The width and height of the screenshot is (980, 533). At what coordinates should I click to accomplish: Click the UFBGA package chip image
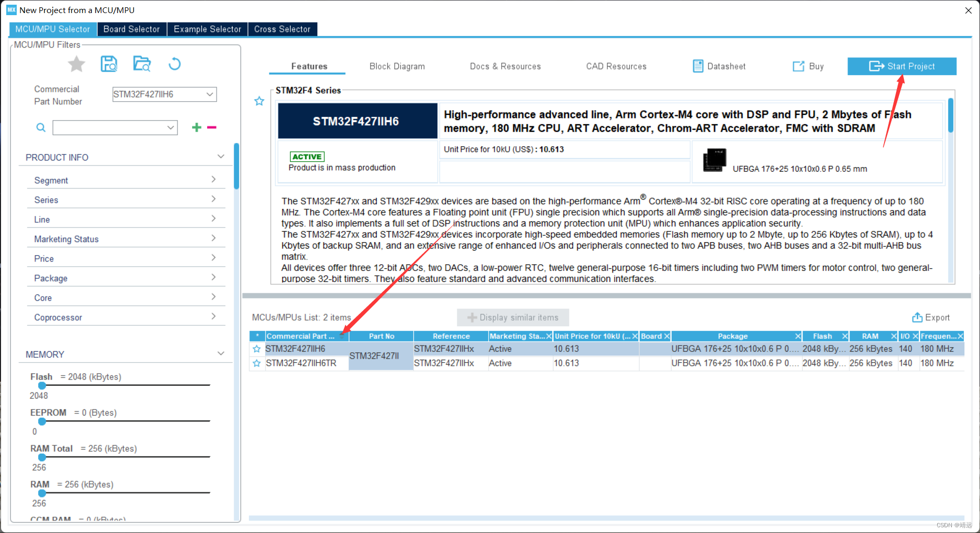(x=714, y=160)
